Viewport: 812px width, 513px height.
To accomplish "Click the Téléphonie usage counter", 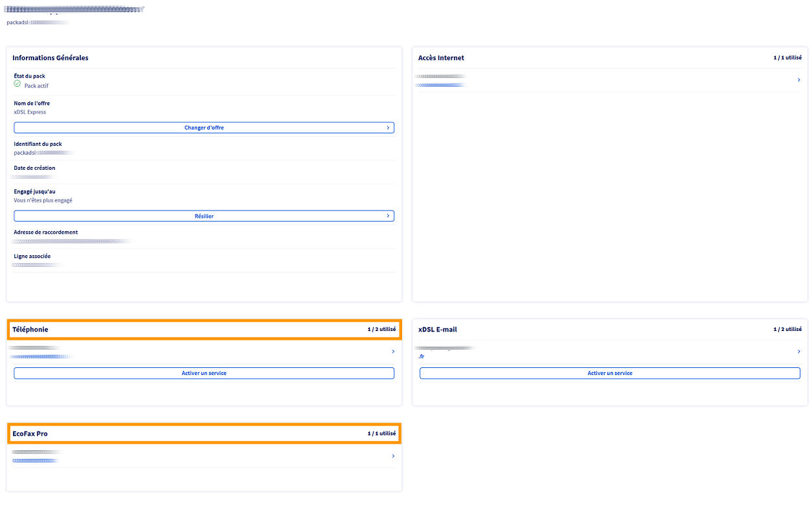I will click(x=381, y=330).
